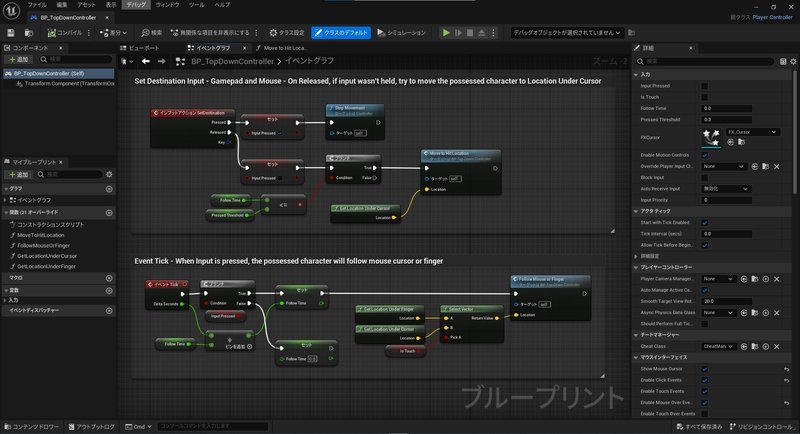Click シミュレーション simulate button

coord(402,33)
